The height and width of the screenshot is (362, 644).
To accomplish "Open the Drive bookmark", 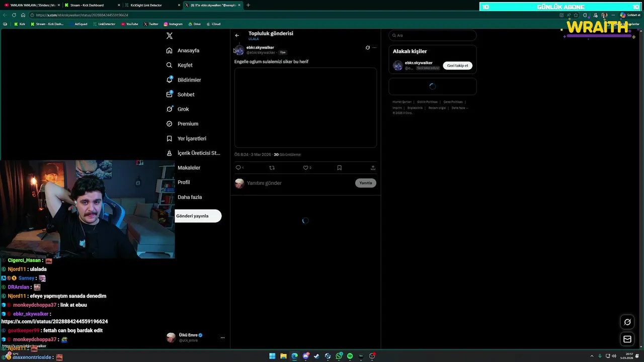I will [194, 24].
